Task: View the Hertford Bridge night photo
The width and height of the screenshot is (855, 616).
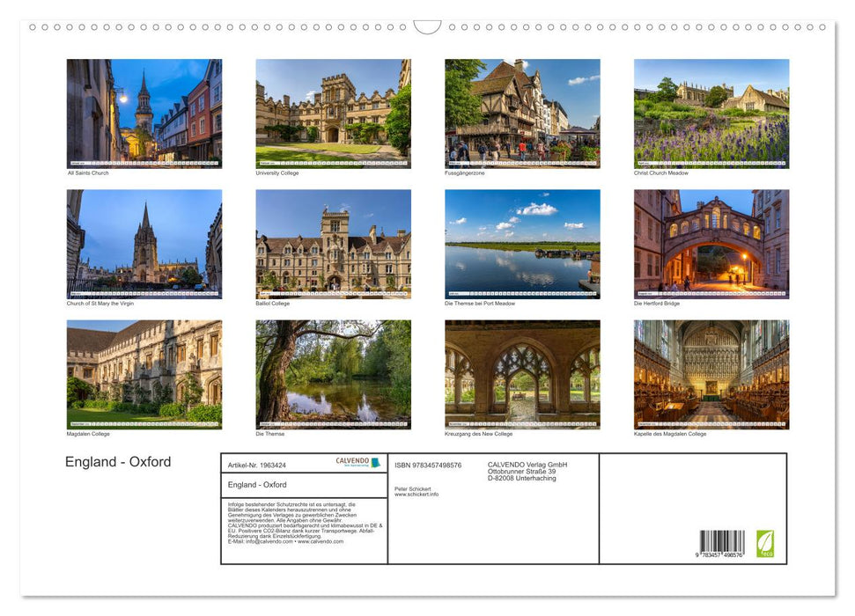Action: point(711,244)
